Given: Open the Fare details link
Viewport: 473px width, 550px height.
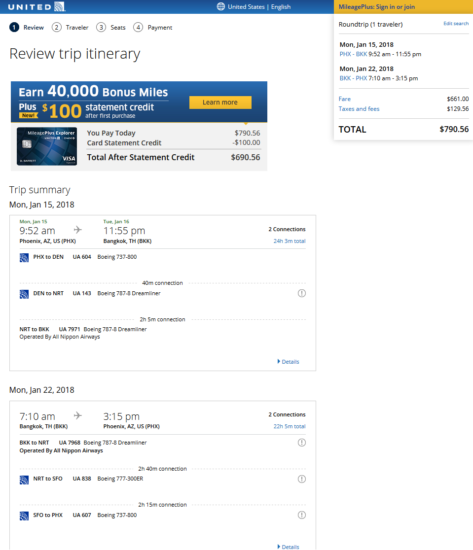Looking at the screenshot, I should click(344, 99).
